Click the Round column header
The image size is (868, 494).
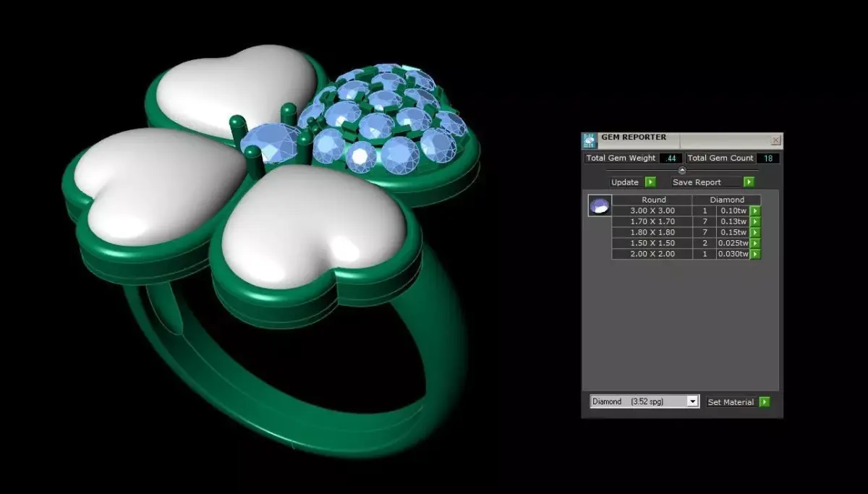coord(653,200)
